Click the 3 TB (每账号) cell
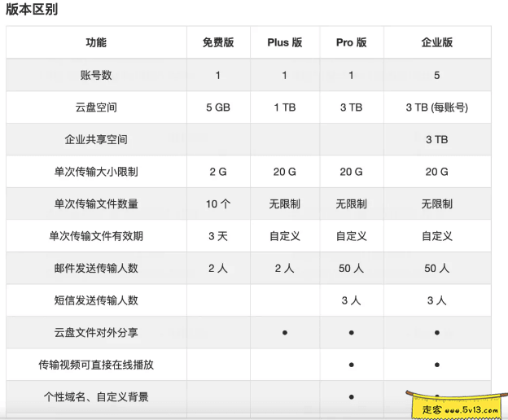Viewport: 508px width, 420px height. click(x=436, y=107)
